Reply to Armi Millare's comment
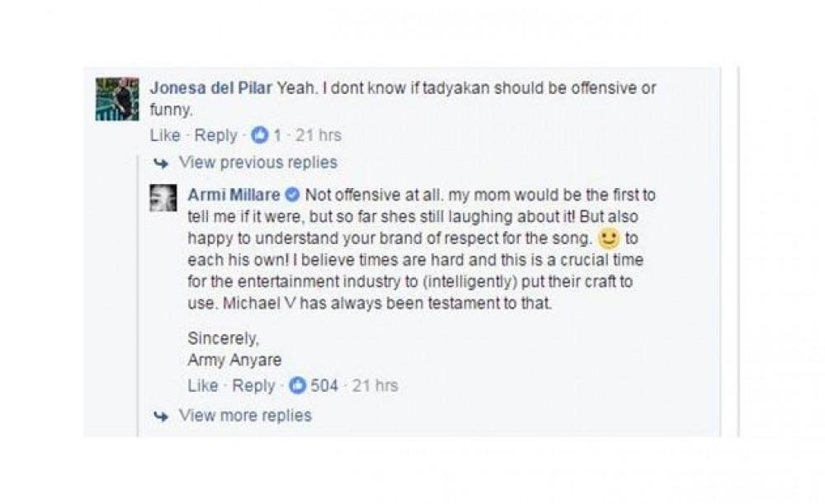Screen dimensions: 825x504 coord(253,385)
